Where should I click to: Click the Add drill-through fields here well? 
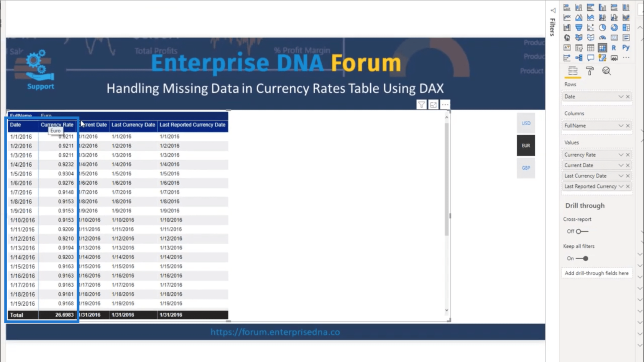(596, 273)
